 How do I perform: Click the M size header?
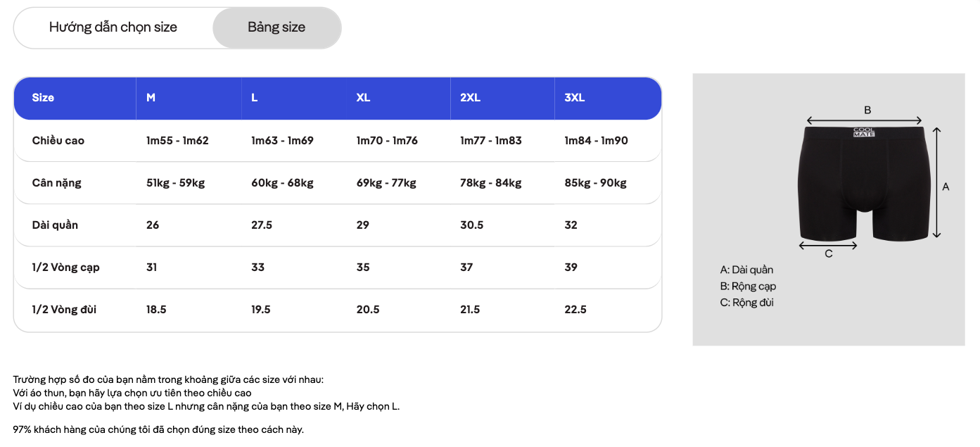151,98
